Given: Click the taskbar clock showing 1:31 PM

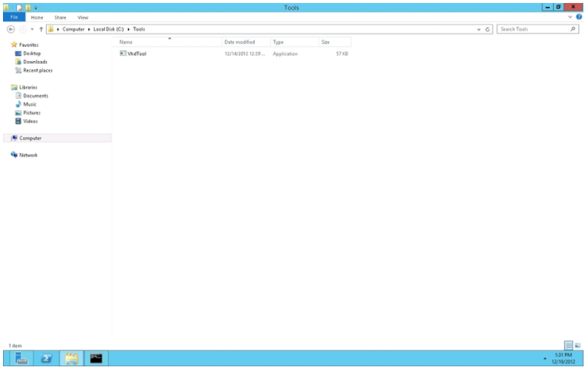Looking at the screenshot, I should [x=563, y=358].
